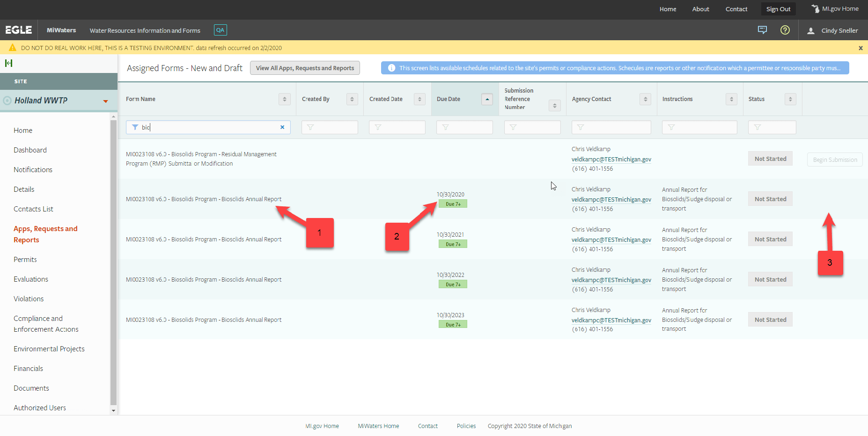Sort by Created By column
Viewport: 868px width, 436px height.
[x=352, y=99]
